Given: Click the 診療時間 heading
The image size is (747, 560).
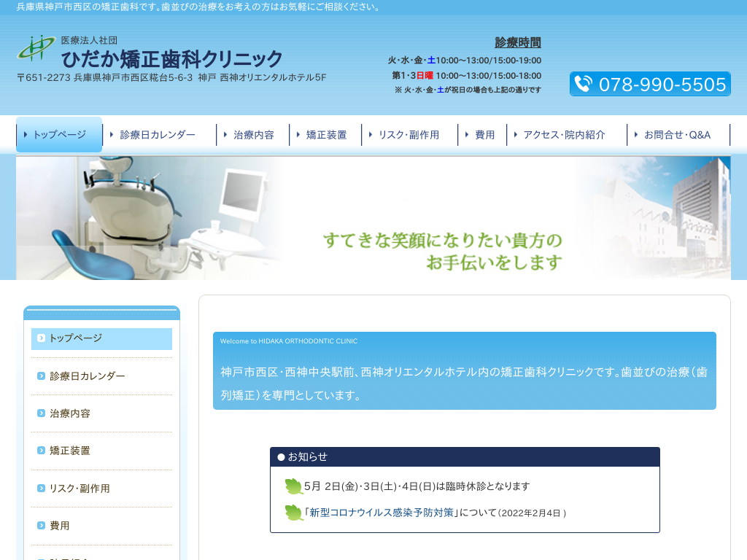Looking at the screenshot, I should pyautogui.click(x=518, y=42).
